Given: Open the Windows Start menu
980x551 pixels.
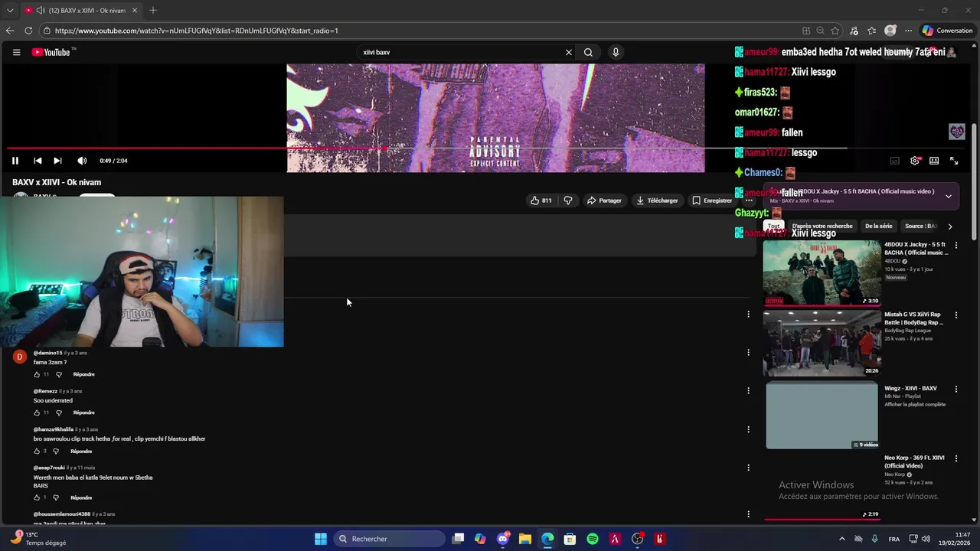Looking at the screenshot, I should click(x=321, y=539).
